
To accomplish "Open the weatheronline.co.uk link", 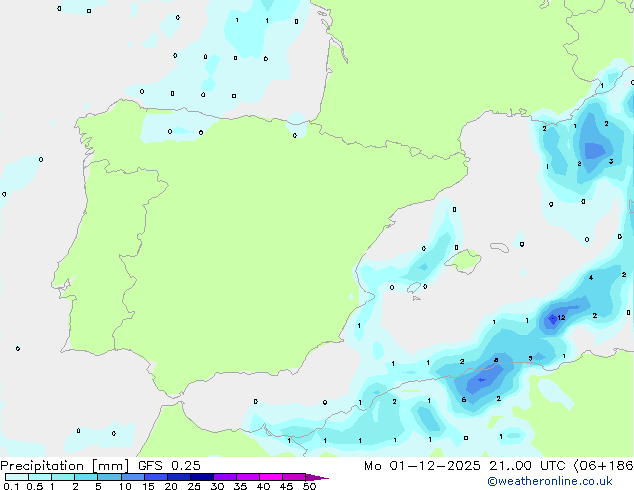I will (x=549, y=481).
